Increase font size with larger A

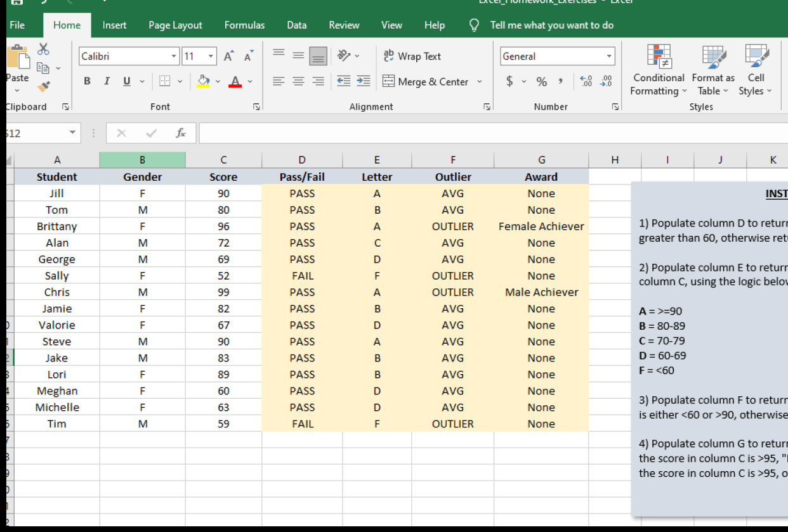pos(228,56)
